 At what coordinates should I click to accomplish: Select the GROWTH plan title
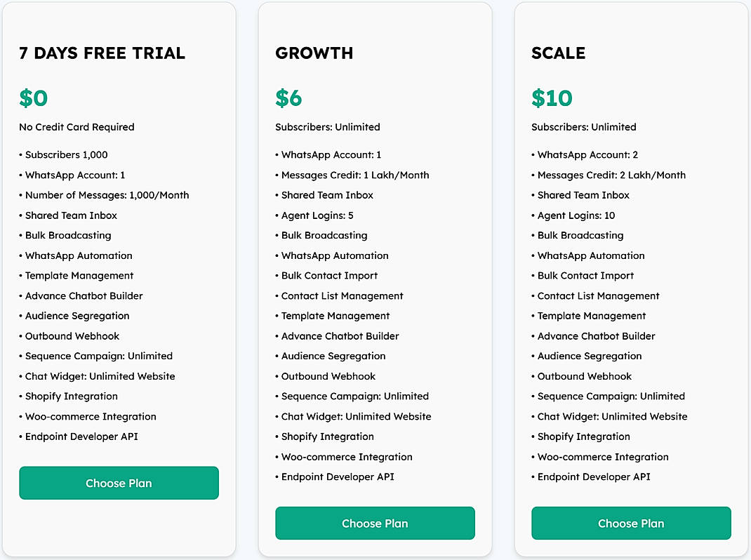[x=314, y=53]
